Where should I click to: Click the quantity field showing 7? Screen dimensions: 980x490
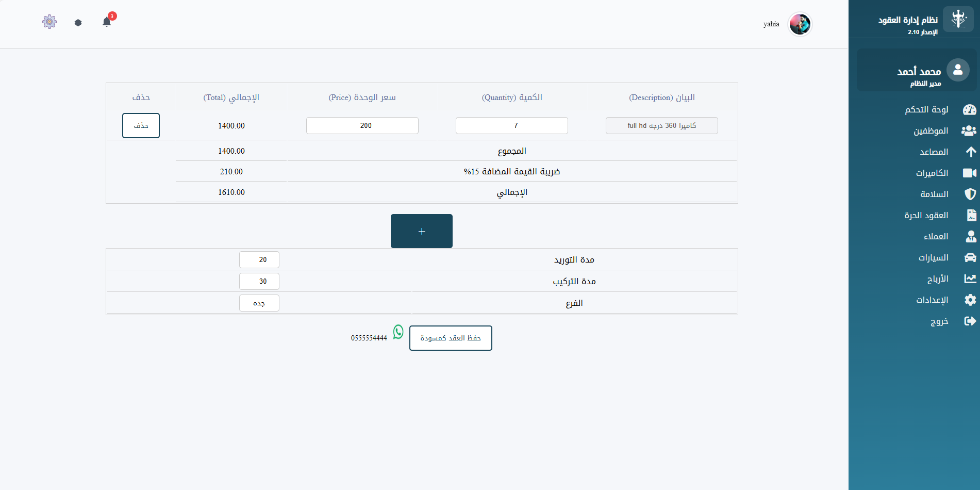(x=511, y=125)
